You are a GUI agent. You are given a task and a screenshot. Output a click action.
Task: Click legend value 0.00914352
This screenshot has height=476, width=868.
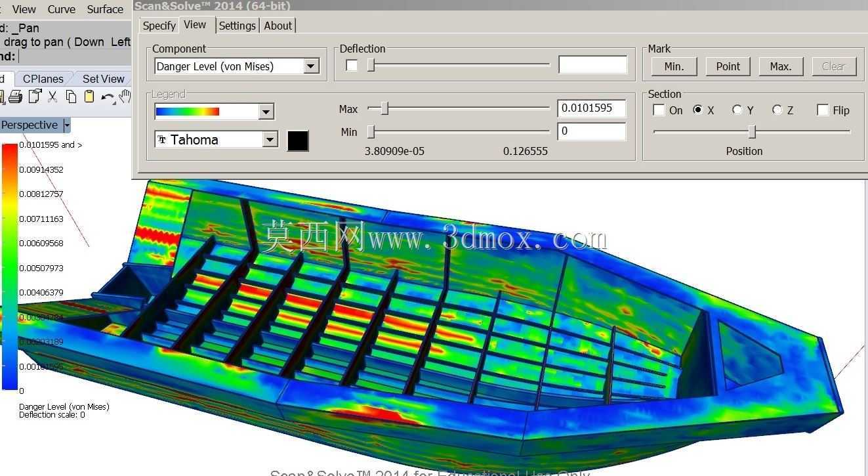click(x=41, y=169)
